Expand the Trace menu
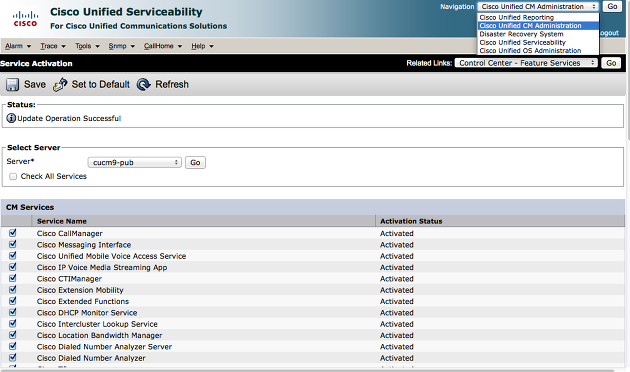The image size is (630, 372). coord(53,46)
